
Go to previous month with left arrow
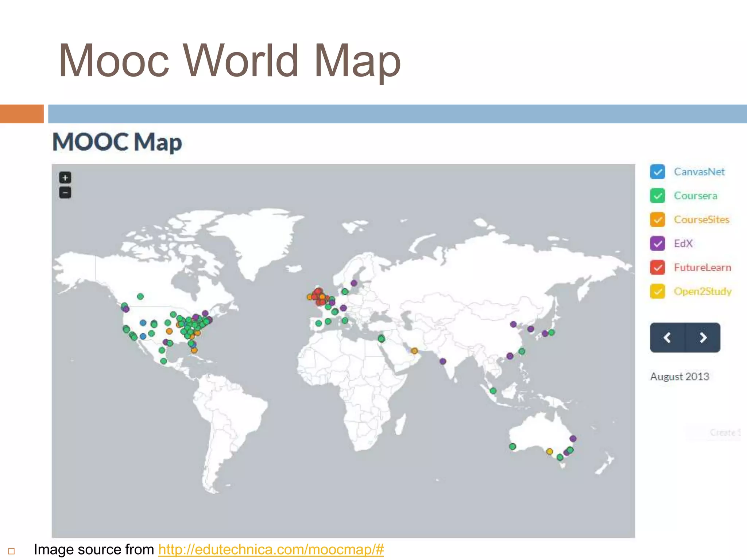click(667, 338)
